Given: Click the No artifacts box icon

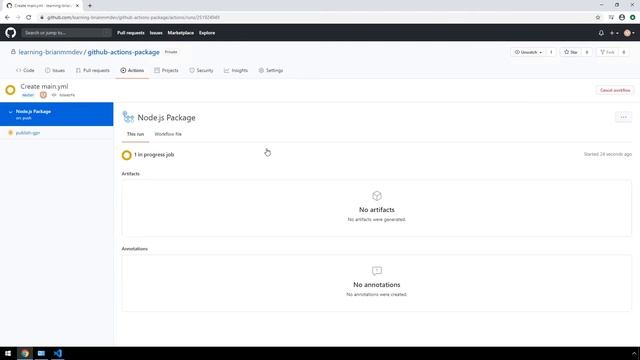Looking at the screenshot, I should 377,196.
